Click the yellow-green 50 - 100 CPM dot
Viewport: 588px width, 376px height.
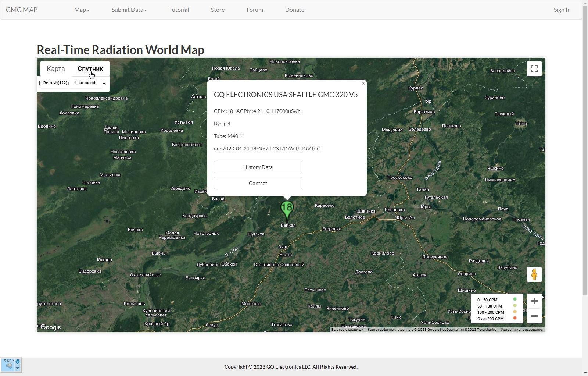click(x=515, y=305)
